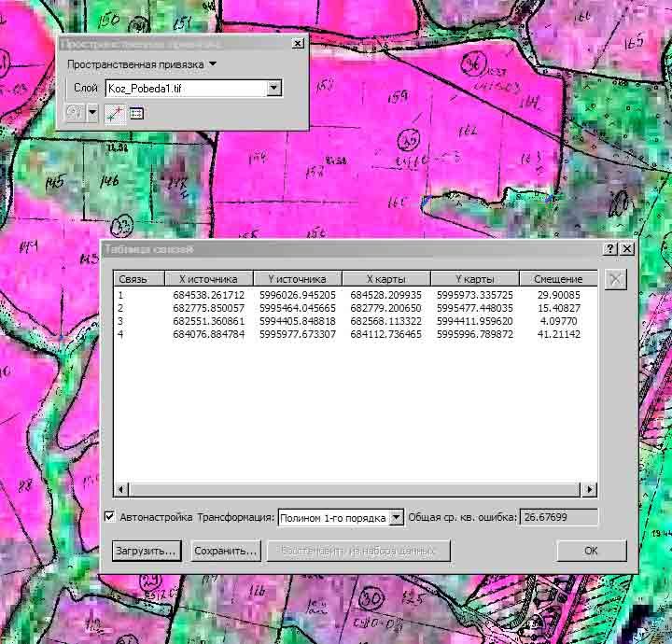Select the Add Control Points tool

click(115, 114)
